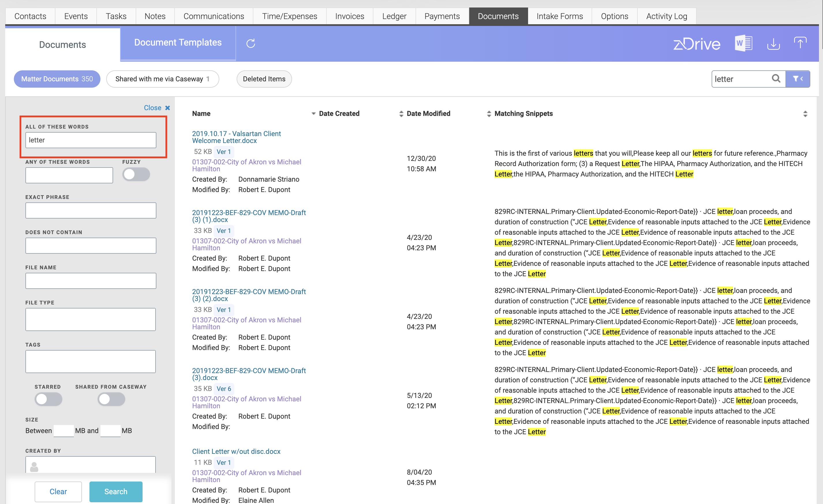Enable Shared From Caseway toggle
This screenshot has height=504, width=823.
(111, 399)
